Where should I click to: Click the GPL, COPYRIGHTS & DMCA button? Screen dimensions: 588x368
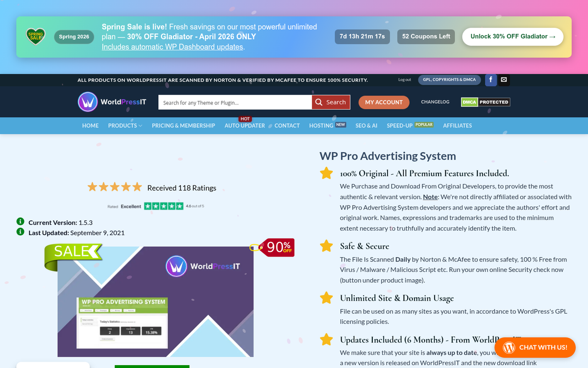[449, 79]
